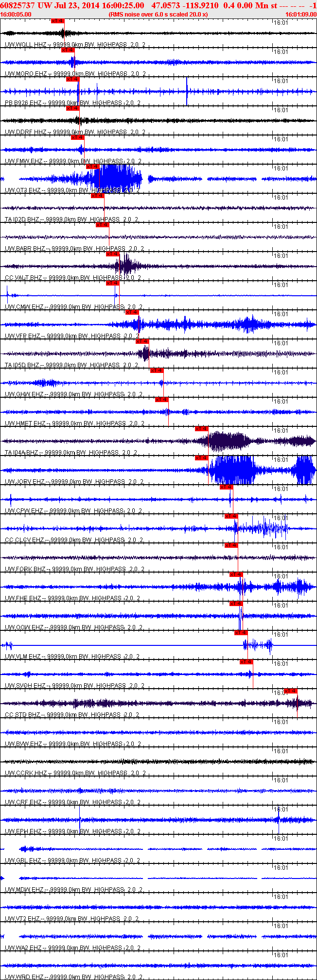Select the pick flag on UW.BABR trace

point(102,225)
